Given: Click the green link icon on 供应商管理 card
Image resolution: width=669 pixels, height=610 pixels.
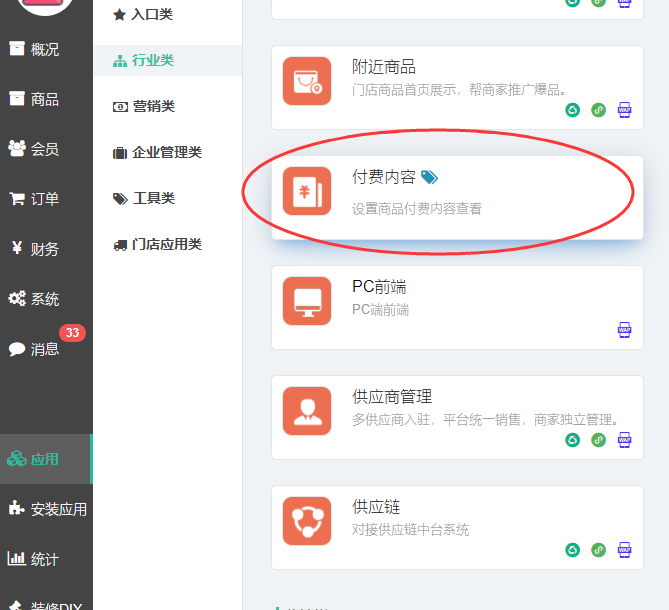Looking at the screenshot, I should [599, 440].
